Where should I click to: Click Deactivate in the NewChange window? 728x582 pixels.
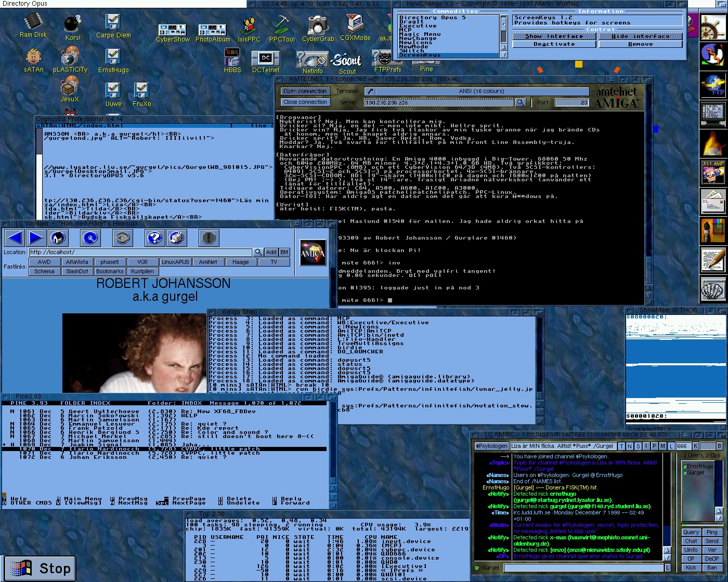(x=554, y=44)
